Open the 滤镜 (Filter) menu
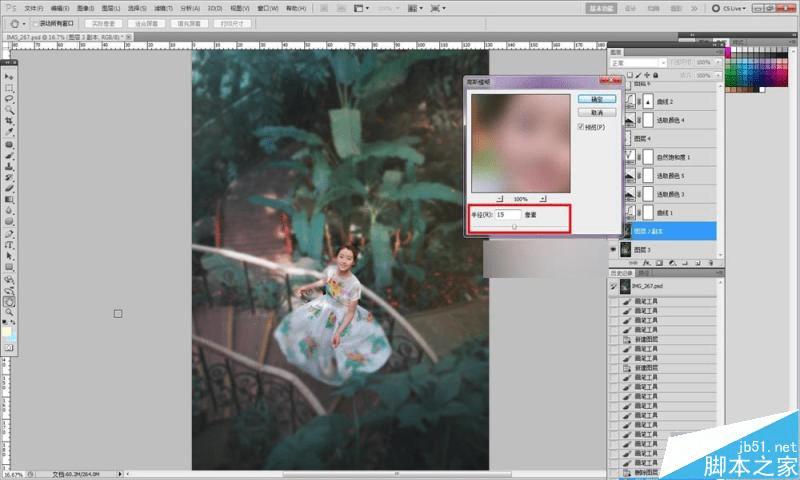Image resolution: width=800 pixels, height=480 pixels. tap(164, 7)
